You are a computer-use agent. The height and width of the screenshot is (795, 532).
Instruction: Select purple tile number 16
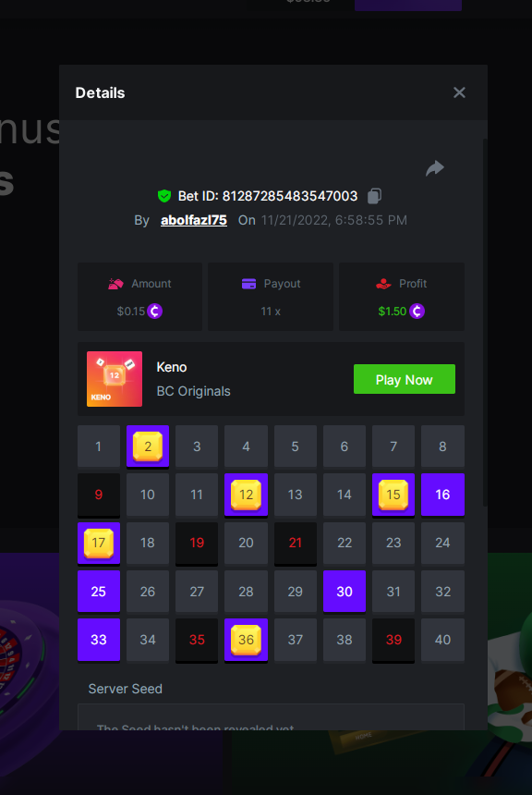point(442,495)
